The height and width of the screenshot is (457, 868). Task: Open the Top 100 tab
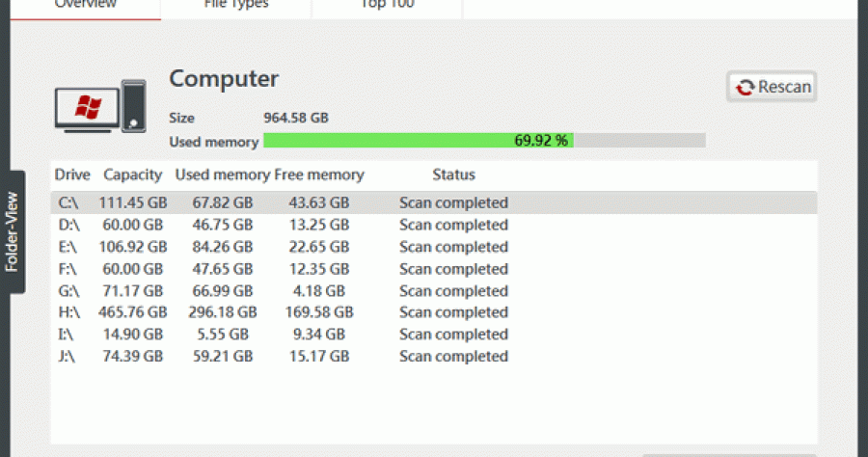click(x=387, y=7)
